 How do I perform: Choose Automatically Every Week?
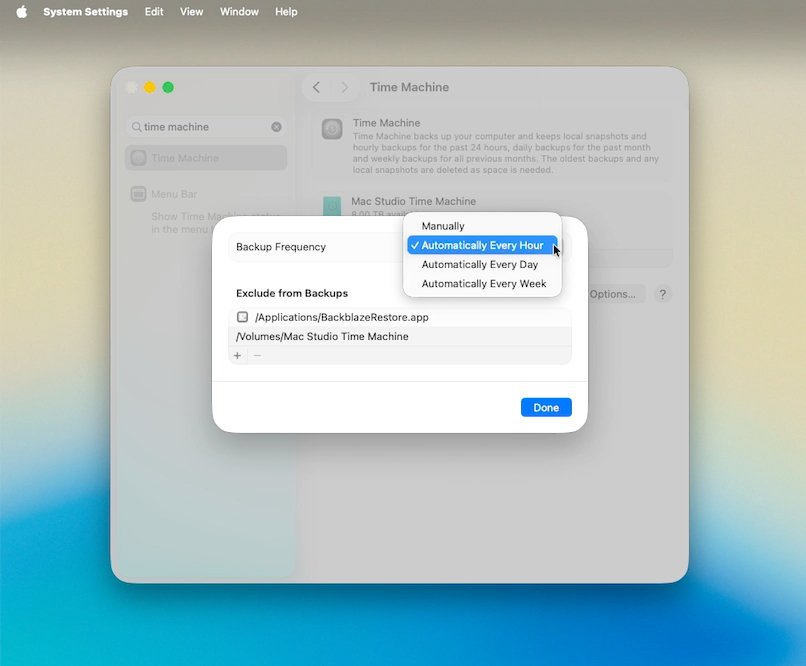click(482, 284)
